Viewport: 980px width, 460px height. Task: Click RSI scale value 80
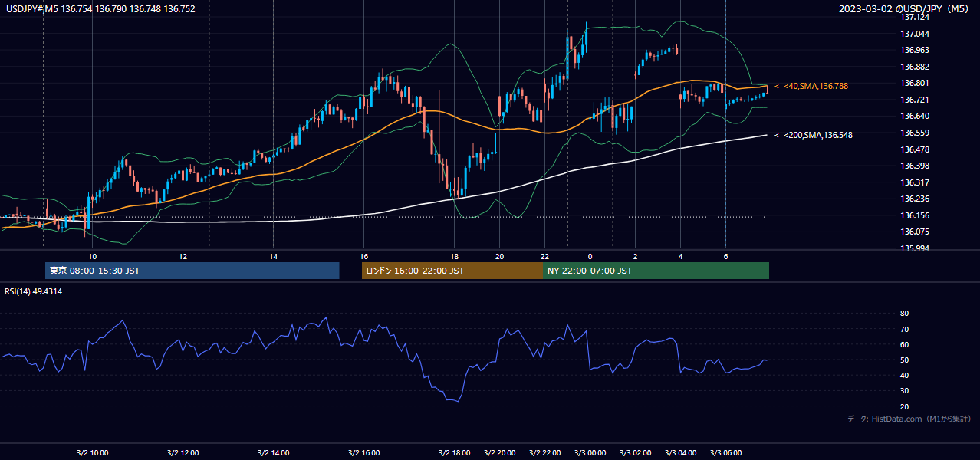coord(904,314)
